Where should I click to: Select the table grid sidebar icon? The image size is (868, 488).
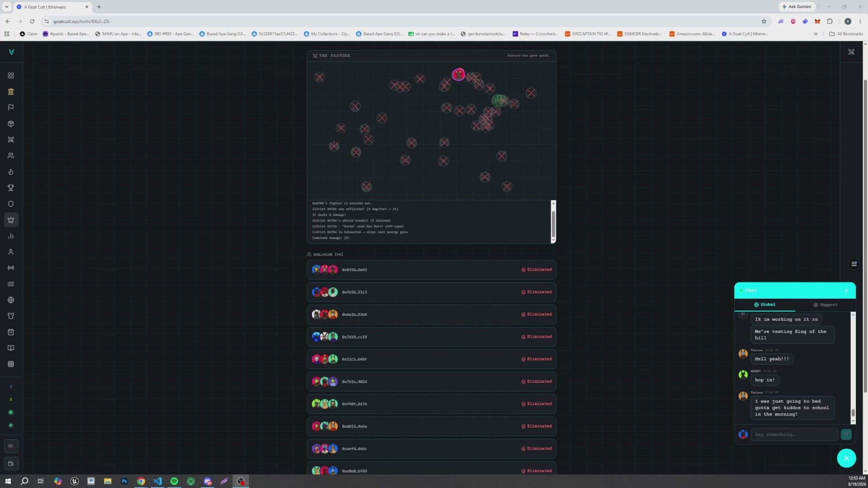pos(11,364)
